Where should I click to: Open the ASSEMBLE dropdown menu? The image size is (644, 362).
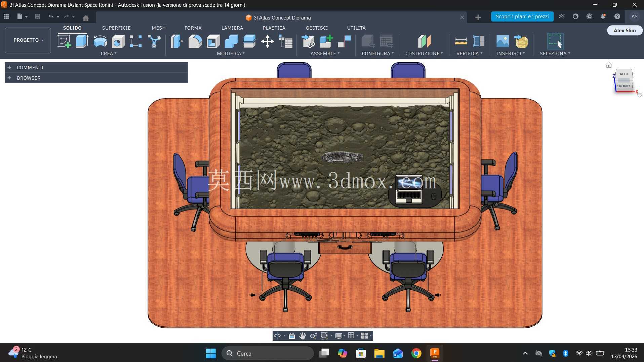pyautogui.click(x=325, y=53)
